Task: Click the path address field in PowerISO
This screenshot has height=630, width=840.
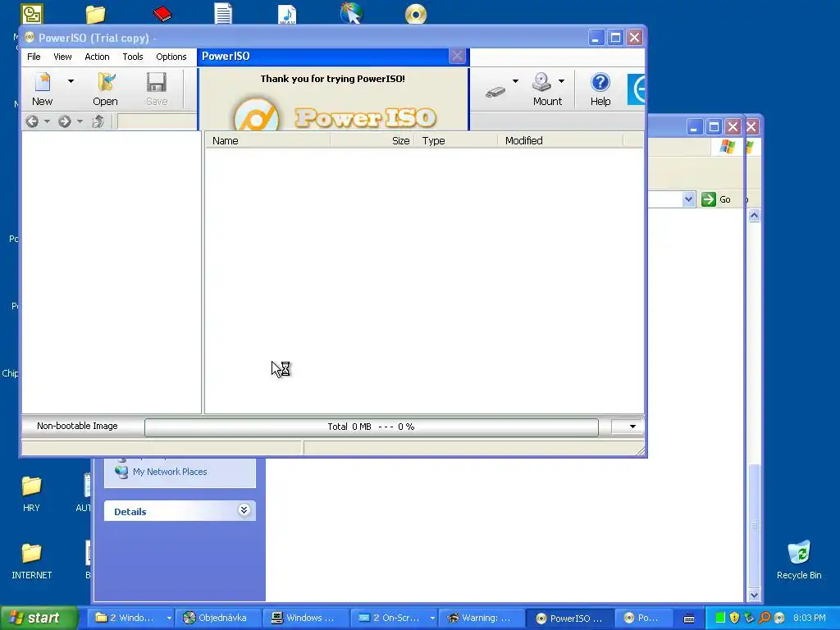Action: click(157, 121)
